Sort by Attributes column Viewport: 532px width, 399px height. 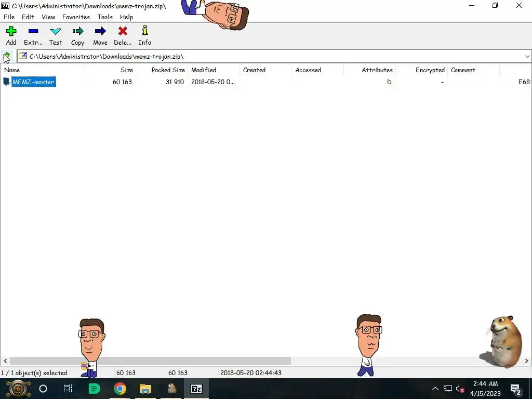[x=369, y=70]
